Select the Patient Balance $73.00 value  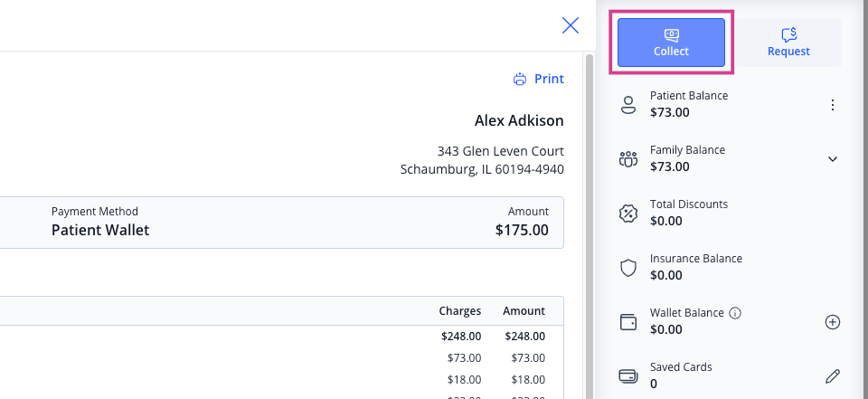pos(670,112)
